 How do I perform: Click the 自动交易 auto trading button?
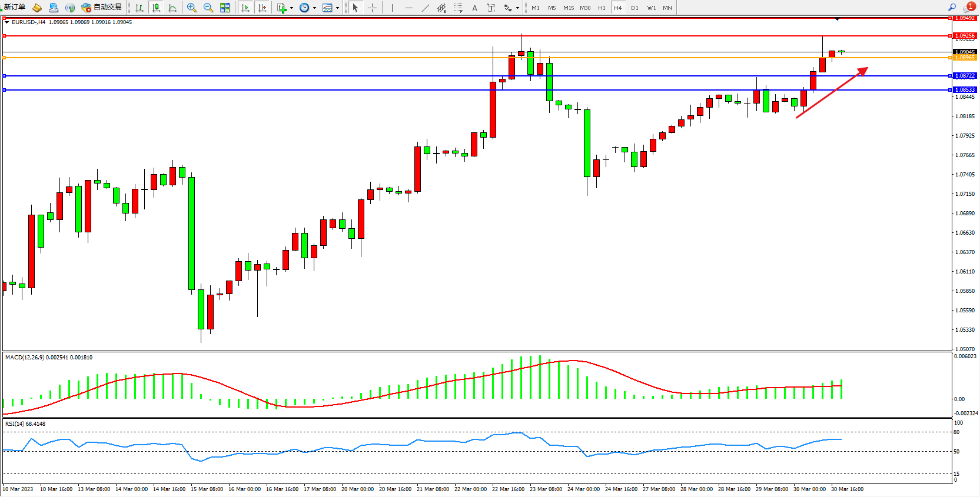pyautogui.click(x=102, y=7)
